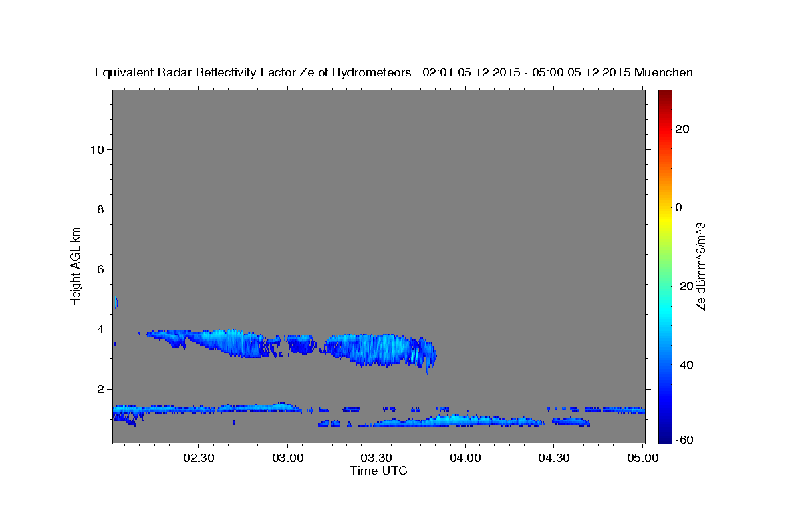Screen dimensions: 798x532
Task: Click the 'Time UTC' axis label
Action: click(378, 471)
